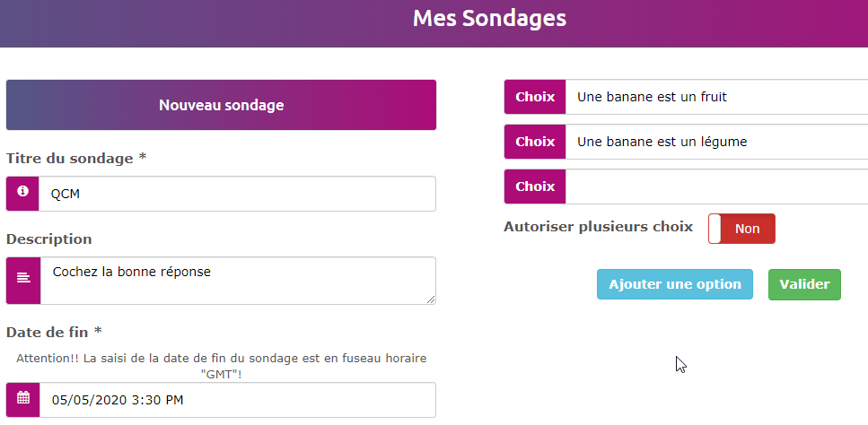
Task: Select the 'Une banane est un légume' field
Action: click(716, 142)
